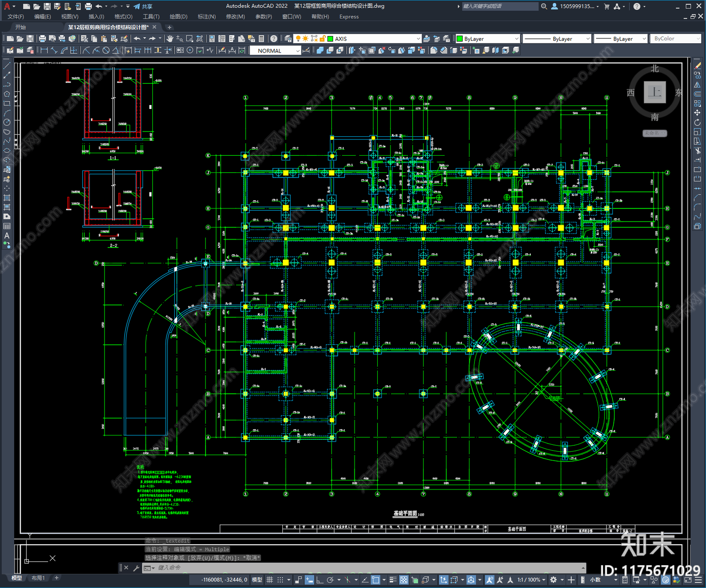Open the Layer Properties manager icon
Image resolution: width=706 pixels, height=588 pixels.
[x=288, y=39]
